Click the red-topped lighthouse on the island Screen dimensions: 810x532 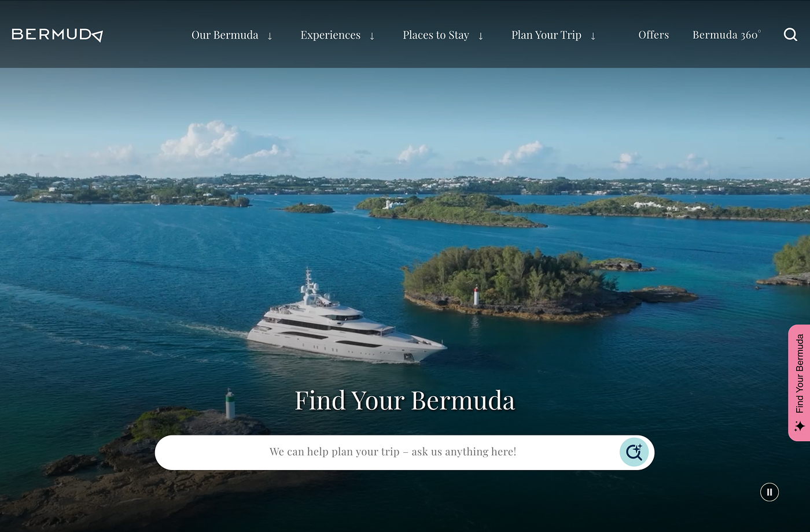point(476,296)
